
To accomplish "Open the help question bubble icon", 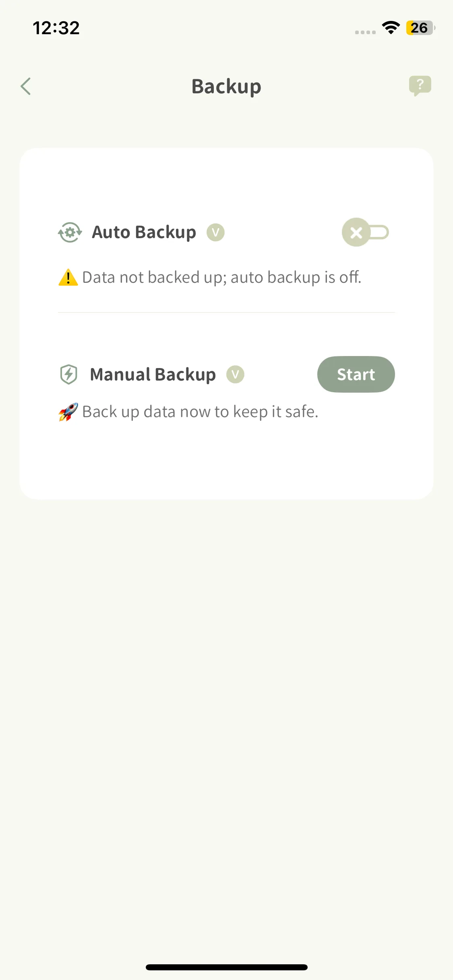I will pos(420,85).
